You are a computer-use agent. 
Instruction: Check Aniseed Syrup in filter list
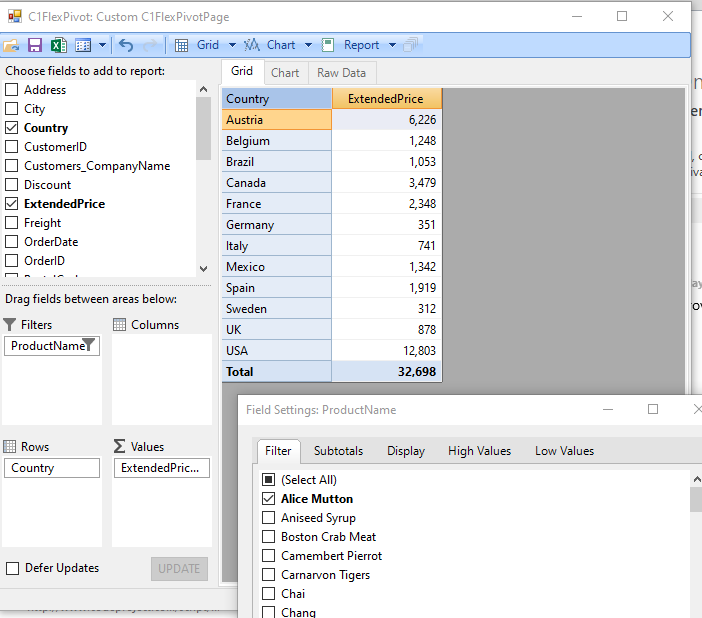tap(268, 518)
